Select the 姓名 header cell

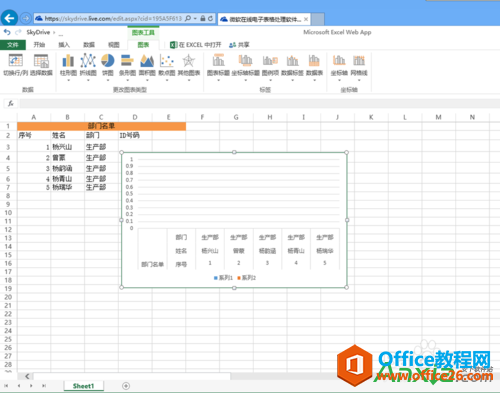(x=68, y=135)
